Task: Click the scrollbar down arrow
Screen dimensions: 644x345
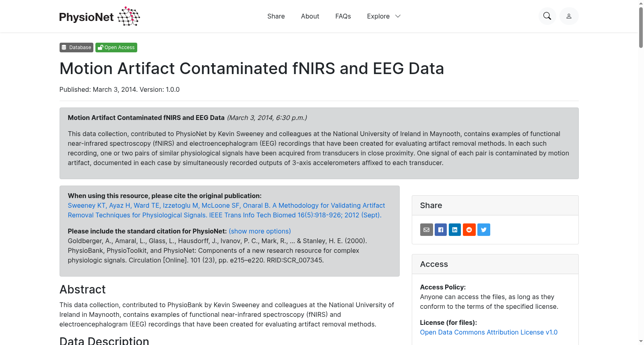Action: [x=641, y=341]
